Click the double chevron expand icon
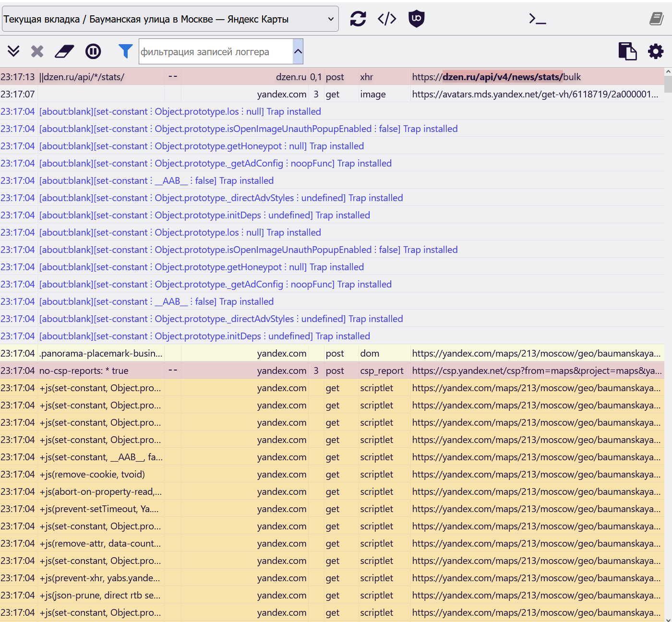This screenshot has width=672, height=622. pyautogui.click(x=13, y=51)
